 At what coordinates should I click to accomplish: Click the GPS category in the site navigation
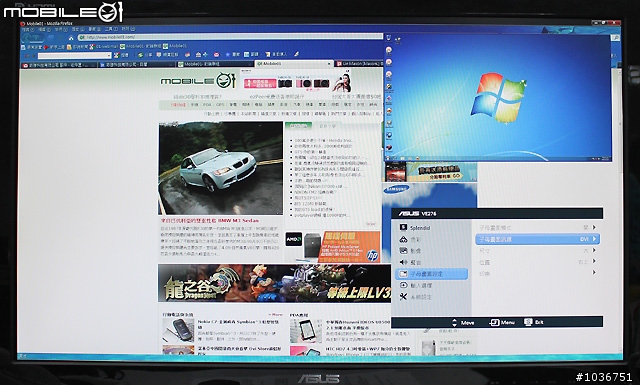point(220,105)
